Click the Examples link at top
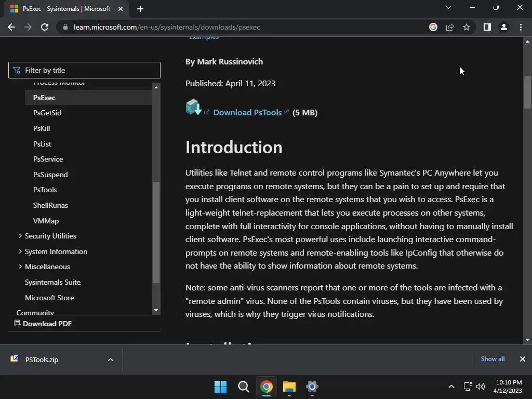 [x=204, y=37]
